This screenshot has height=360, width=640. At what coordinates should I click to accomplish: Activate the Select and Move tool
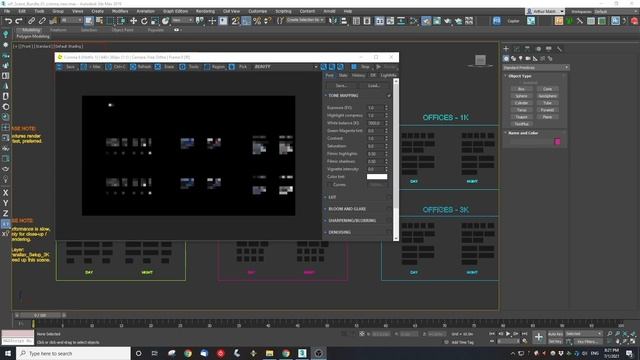click(x=133, y=21)
